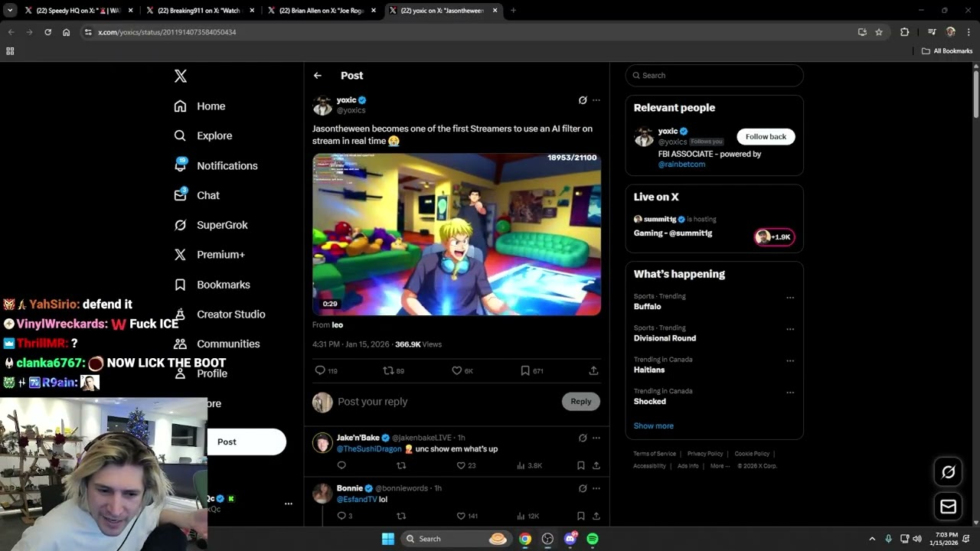
Task: Reload the page in Chrome
Action: (47, 32)
